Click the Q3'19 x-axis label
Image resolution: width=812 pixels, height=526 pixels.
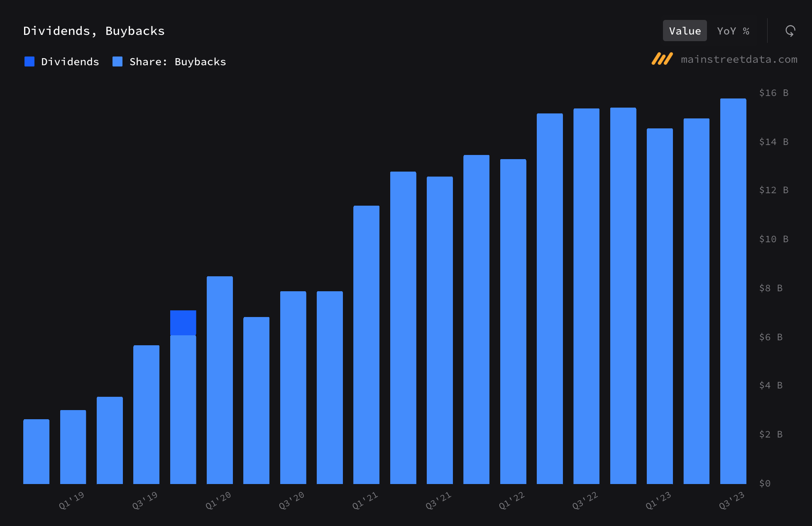tap(145, 500)
